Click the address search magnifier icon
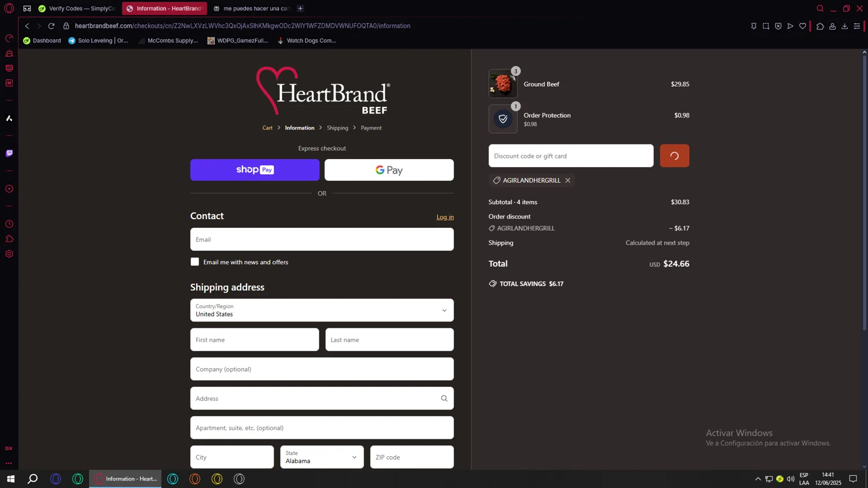The height and width of the screenshot is (488, 868). pyautogui.click(x=444, y=398)
